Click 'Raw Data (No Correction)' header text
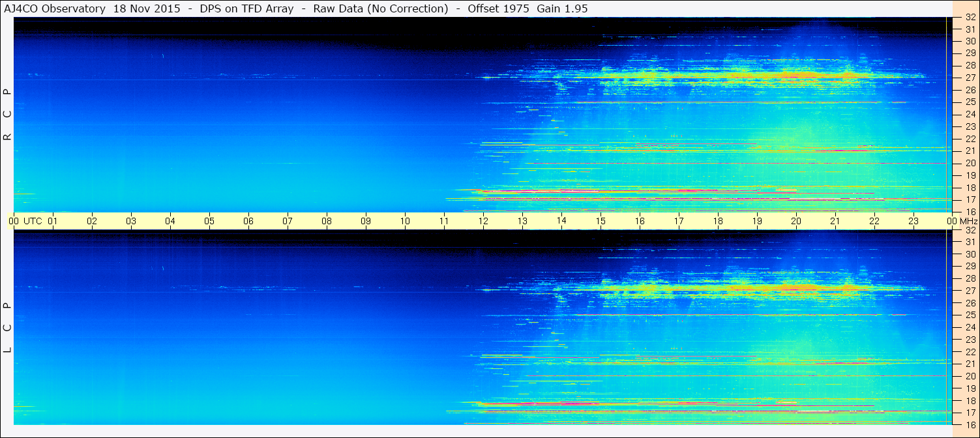Viewport: 980px width, 438px height. point(381,8)
